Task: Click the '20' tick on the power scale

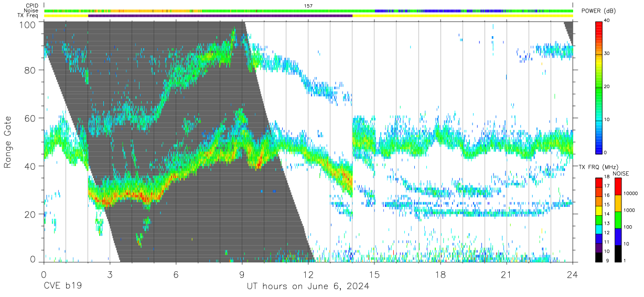Action: [608, 87]
